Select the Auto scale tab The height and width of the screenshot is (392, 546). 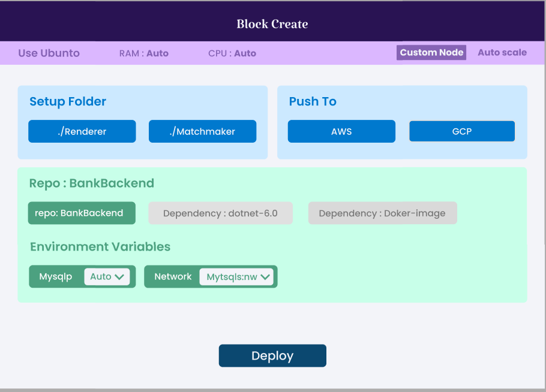click(x=502, y=52)
